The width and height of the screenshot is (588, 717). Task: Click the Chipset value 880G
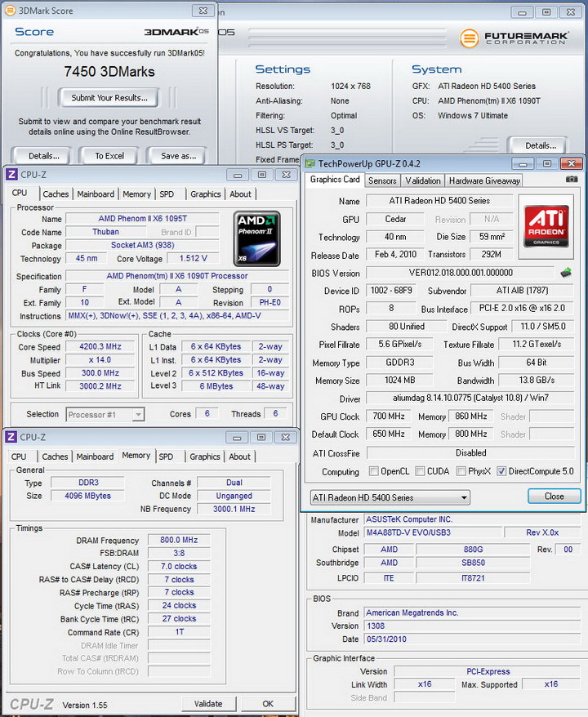[473, 549]
